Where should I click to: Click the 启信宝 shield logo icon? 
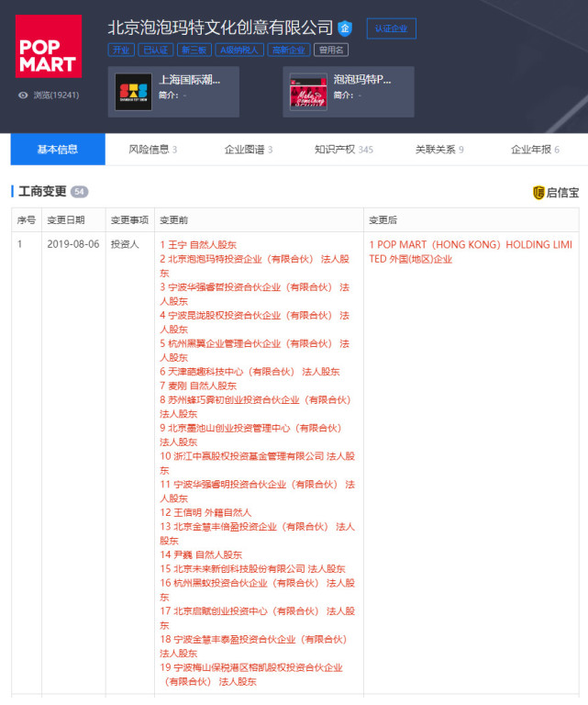tap(538, 193)
